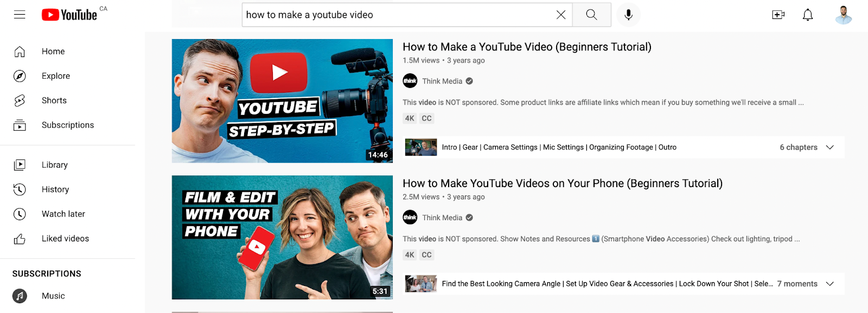Click the 'Intro | Gear | Camera Settings' chapters text

[559, 148]
